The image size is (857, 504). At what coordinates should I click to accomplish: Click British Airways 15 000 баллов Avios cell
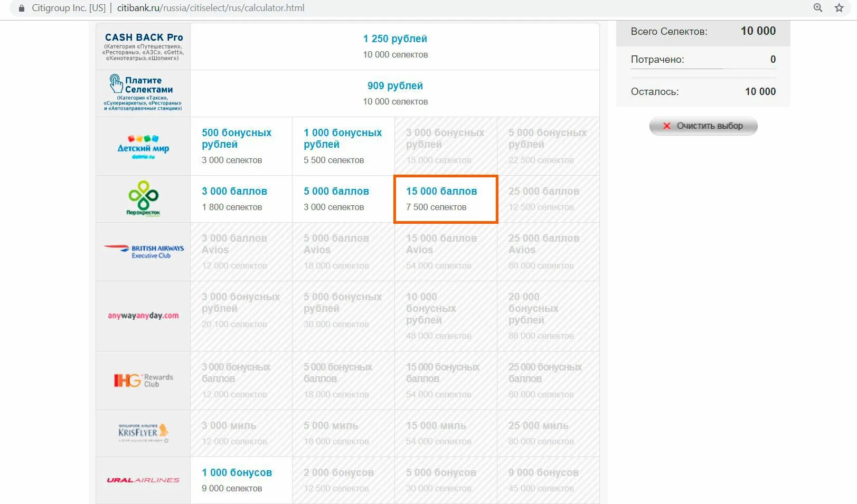coord(446,252)
